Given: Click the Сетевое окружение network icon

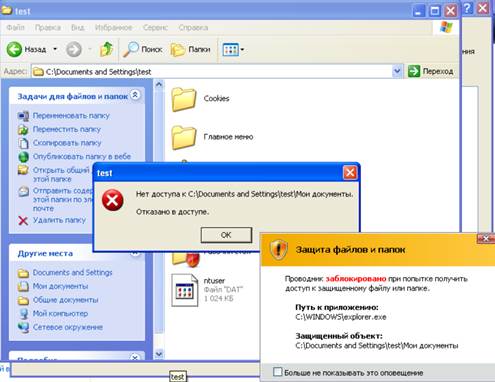Looking at the screenshot, I should [x=23, y=328].
